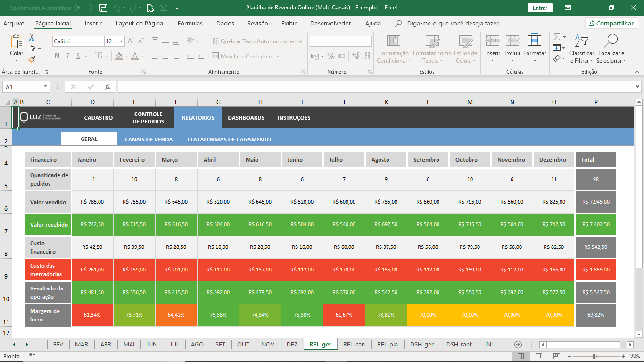The image size is (644, 362).
Task: Expand the Calibri font name dropdown
Action: pos(101,41)
